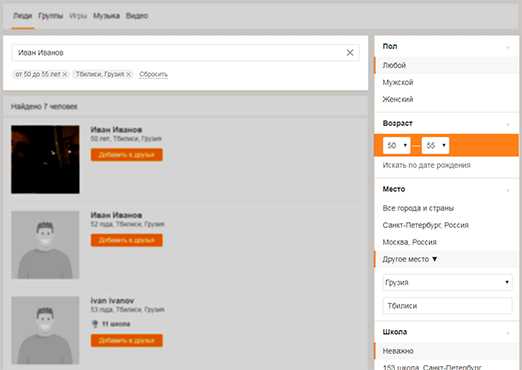The width and height of the screenshot is (522, 370).
Task: Open country dropdown showing Грузия
Action: tap(447, 282)
